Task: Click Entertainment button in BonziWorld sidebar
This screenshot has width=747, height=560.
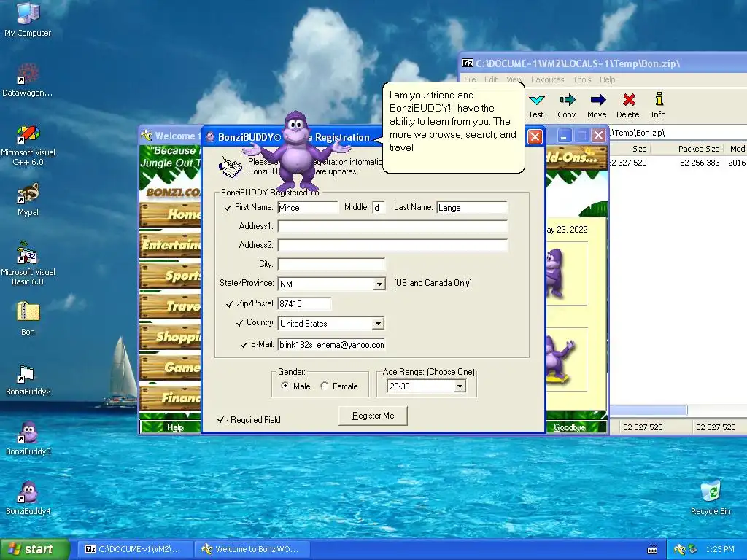Action: [x=170, y=245]
